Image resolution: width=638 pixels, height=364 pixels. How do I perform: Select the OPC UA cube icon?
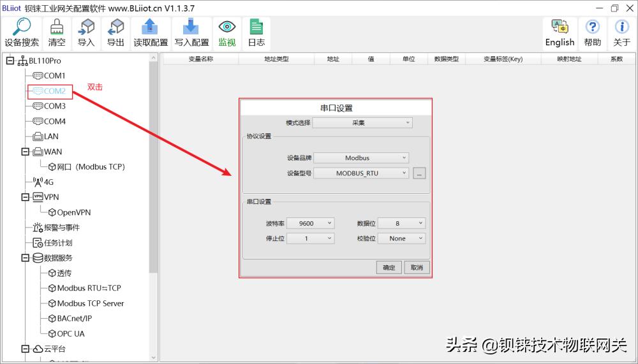pyautogui.click(x=52, y=334)
